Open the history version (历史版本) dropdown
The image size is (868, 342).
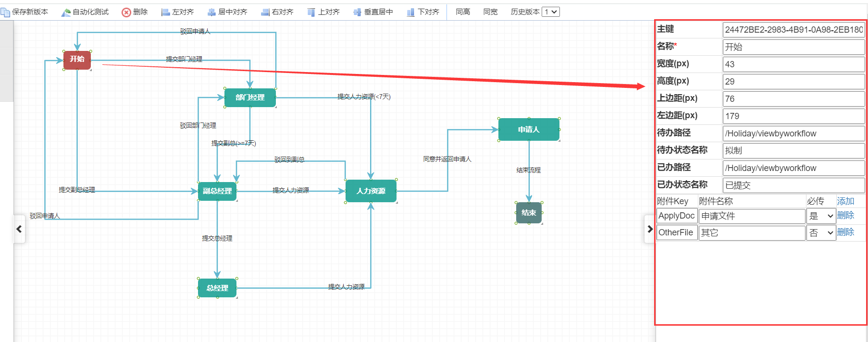point(551,12)
